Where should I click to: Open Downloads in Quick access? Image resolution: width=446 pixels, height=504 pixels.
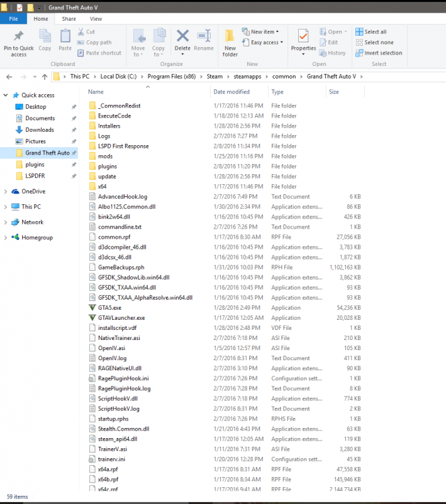click(x=40, y=130)
